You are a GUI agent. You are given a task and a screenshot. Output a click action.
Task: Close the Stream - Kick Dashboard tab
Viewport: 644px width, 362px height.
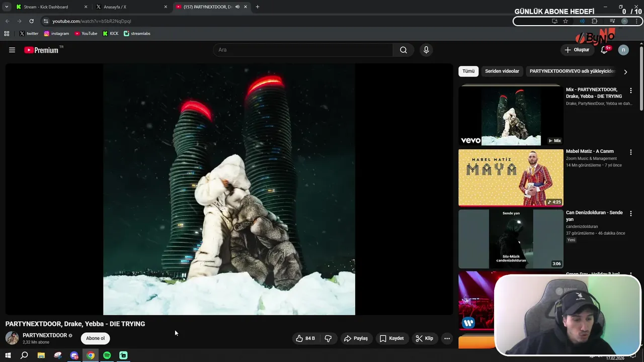(86, 7)
